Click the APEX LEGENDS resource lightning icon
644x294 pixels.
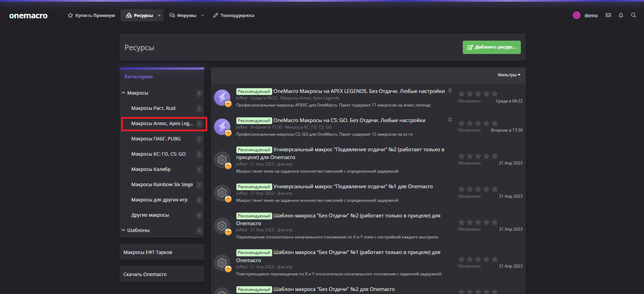coord(222,98)
